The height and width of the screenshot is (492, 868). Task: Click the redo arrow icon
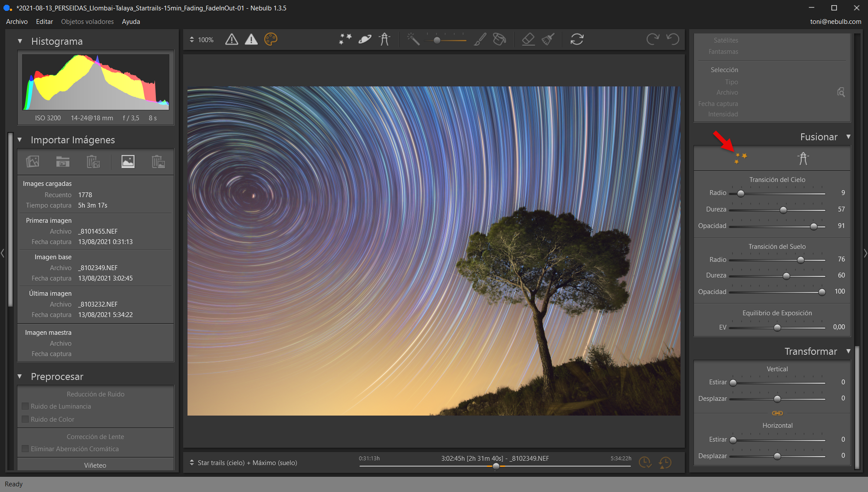[x=653, y=40]
